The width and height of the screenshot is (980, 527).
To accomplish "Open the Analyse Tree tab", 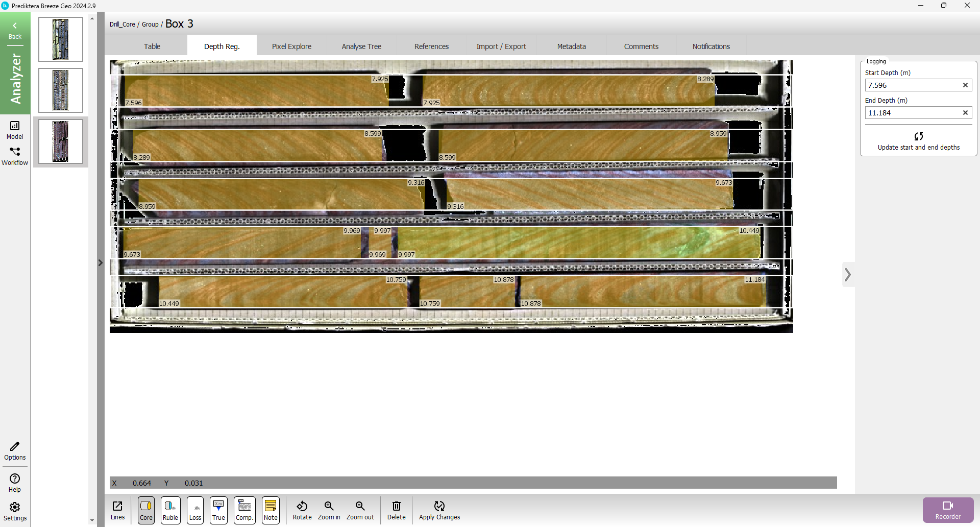I will pyautogui.click(x=361, y=46).
